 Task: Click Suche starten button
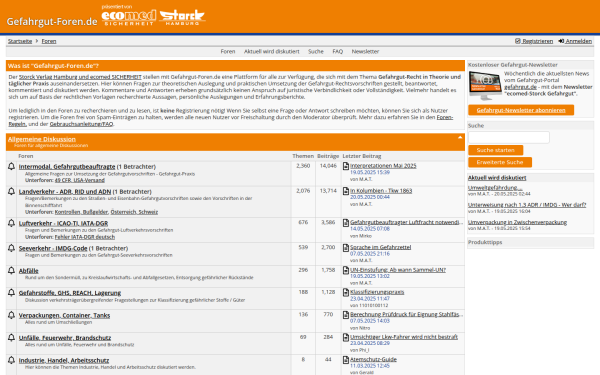coord(496,150)
